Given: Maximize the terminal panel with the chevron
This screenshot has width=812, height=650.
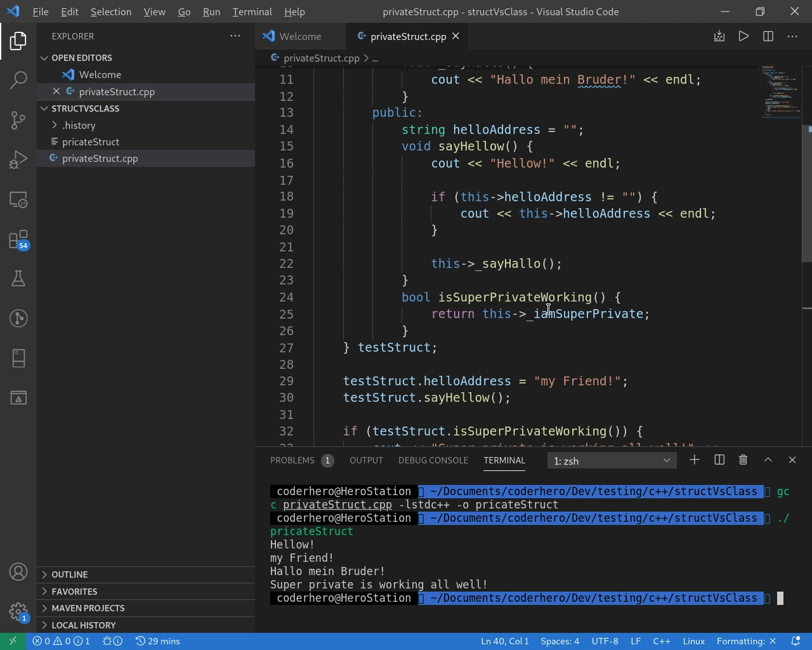Looking at the screenshot, I should point(768,460).
